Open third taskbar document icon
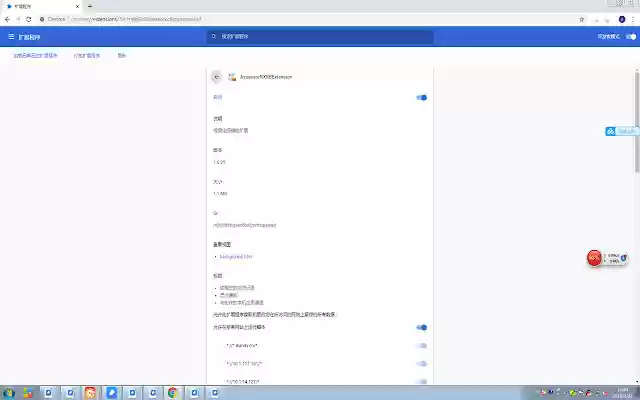This screenshot has width=640, height=400. pyautogui.click(x=132, y=393)
